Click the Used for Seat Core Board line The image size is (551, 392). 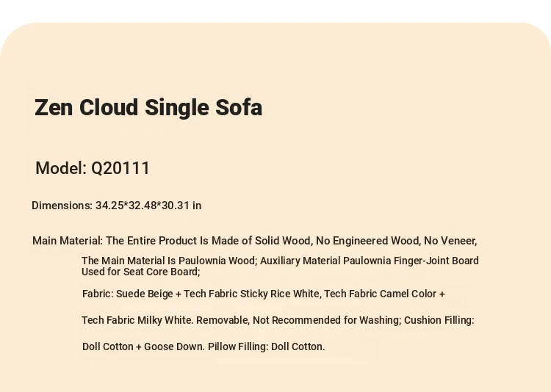click(x=140, y=272)
